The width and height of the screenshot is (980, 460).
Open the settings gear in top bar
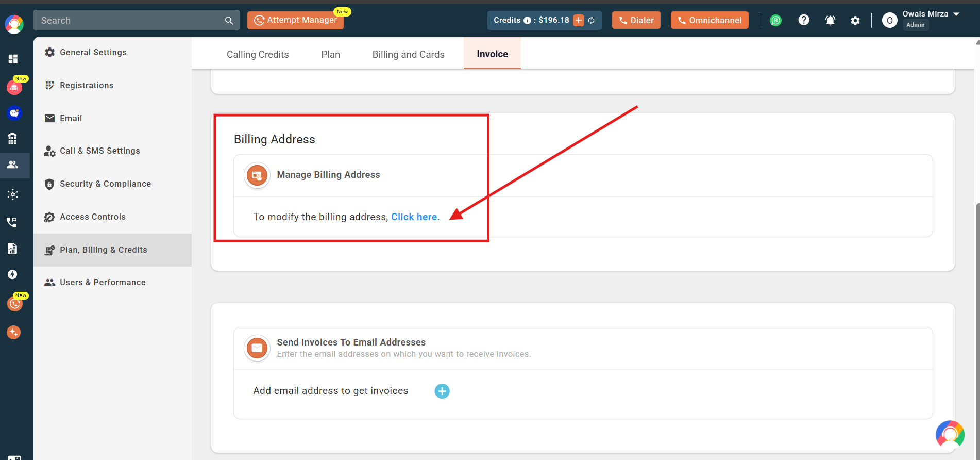(x=855, y=21)
